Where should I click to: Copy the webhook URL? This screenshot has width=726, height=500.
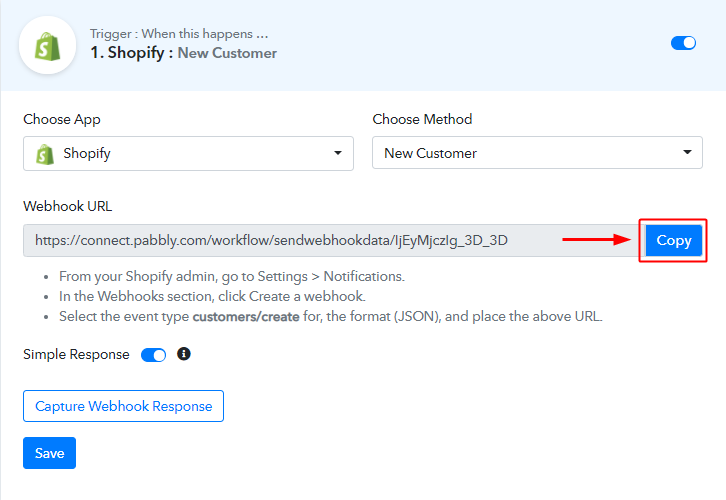pyautogui.click(x=674, y=240)
